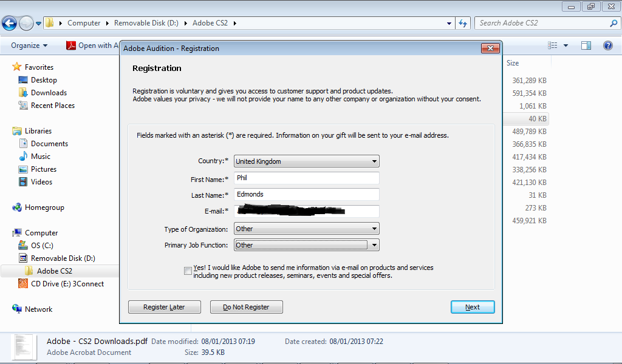Click the 31 KB size entry
This screenshot has height=364, width=622.
[x=538, y=195]
